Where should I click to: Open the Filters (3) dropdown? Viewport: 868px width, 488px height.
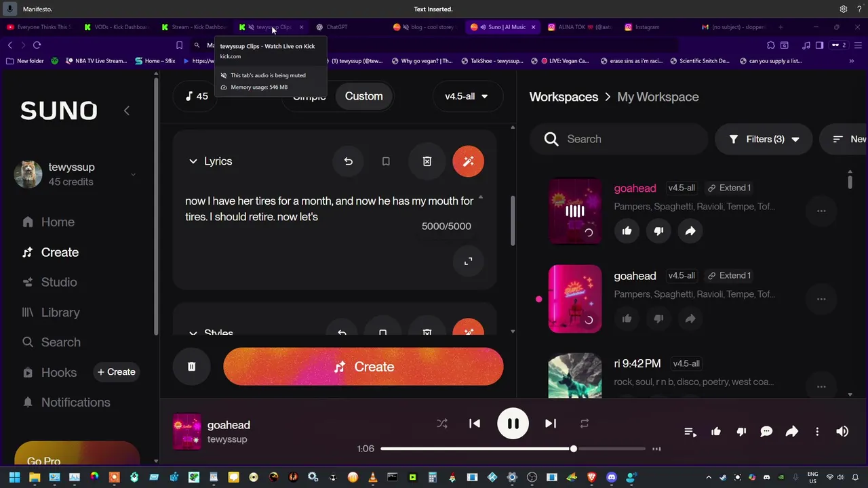pyautogui.click(x=764, y=139)
